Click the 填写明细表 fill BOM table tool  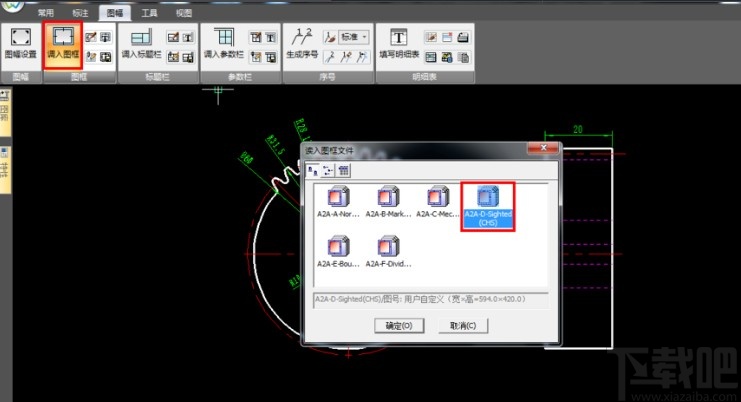coord(399,43)
